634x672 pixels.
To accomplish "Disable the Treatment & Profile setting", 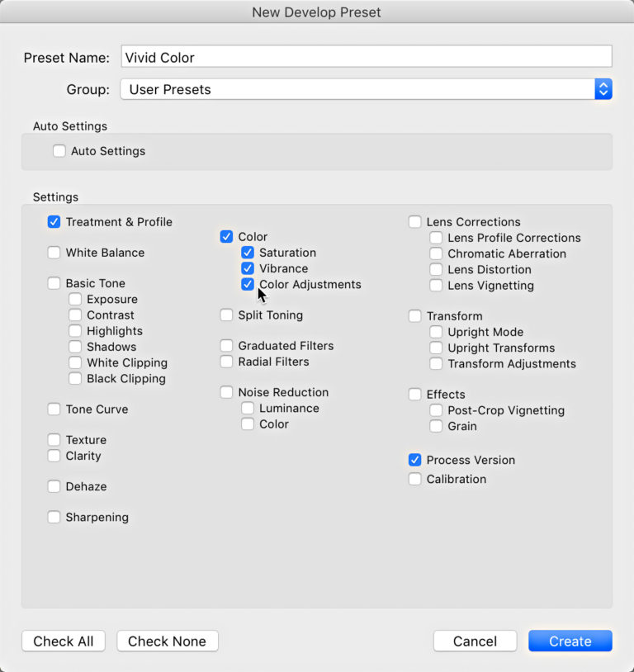I will click(x=54, y=221).
